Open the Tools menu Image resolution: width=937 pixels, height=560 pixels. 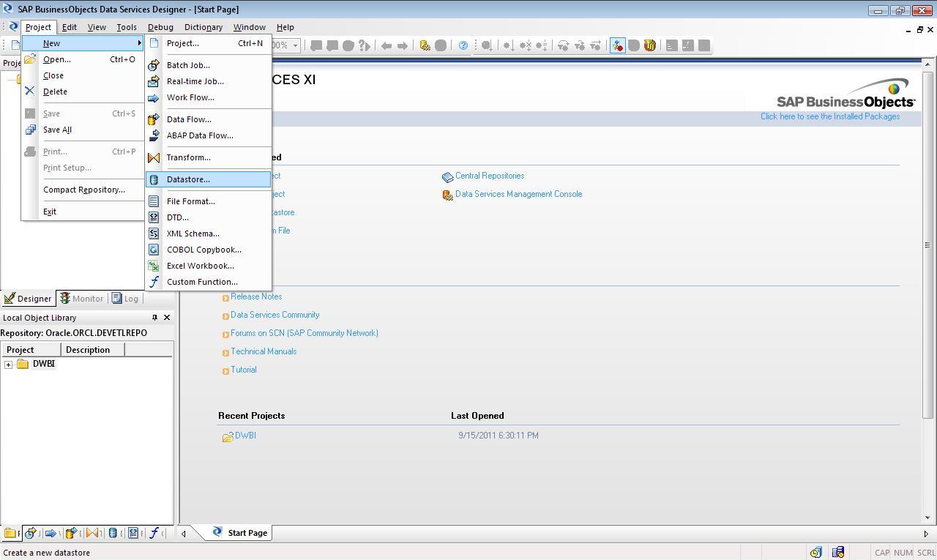click(x=127, y=27)
